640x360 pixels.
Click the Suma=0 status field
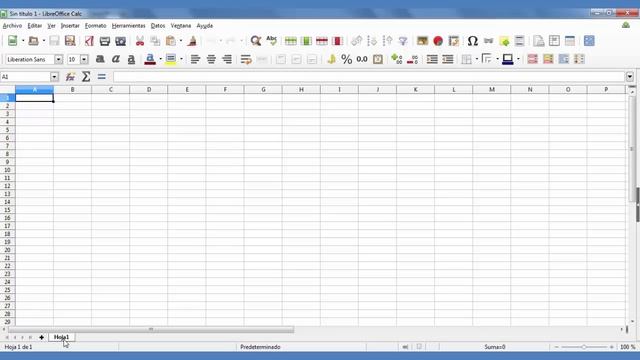(x=495, y=347)
